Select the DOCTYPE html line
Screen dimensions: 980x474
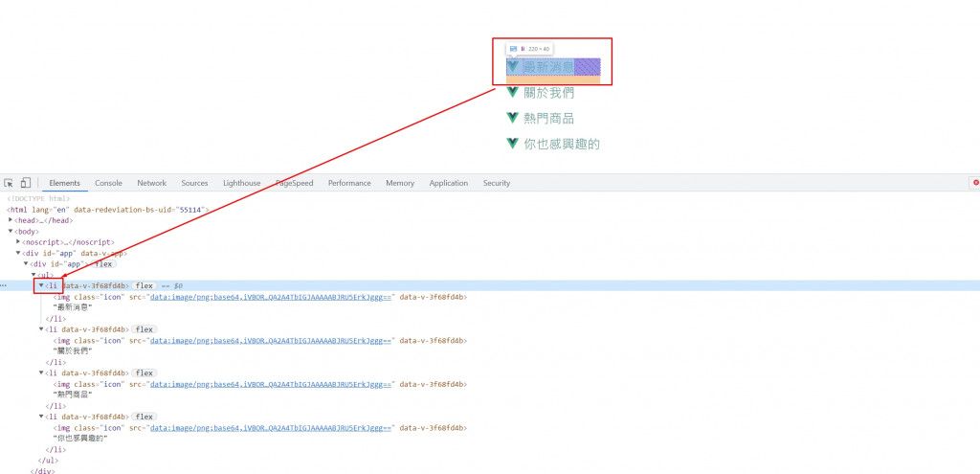(38, 199)
